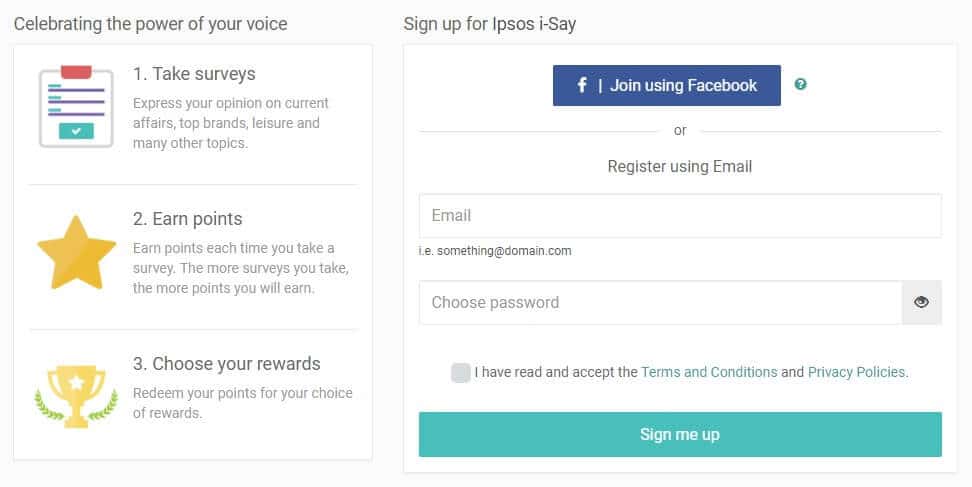Click the something@domain.com example hint text
The width and height of the screenshot is (972, 487).
click(x=495, y=251)
